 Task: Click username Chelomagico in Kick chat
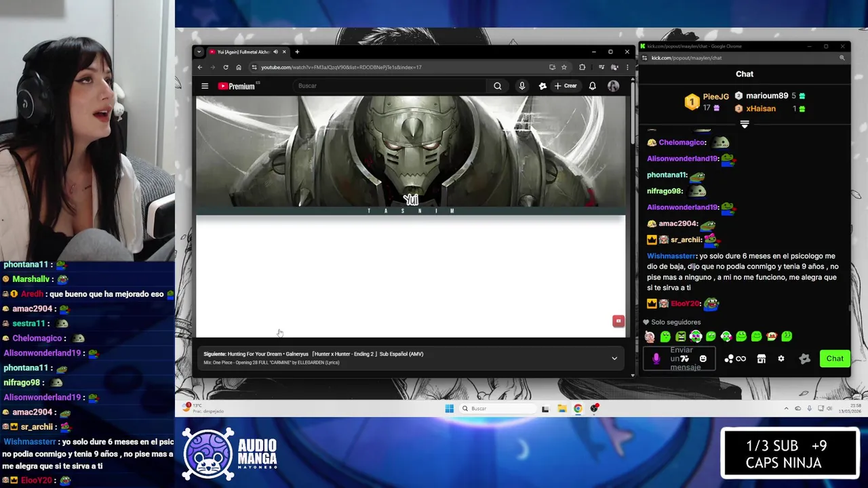click(x=682, y=142)
